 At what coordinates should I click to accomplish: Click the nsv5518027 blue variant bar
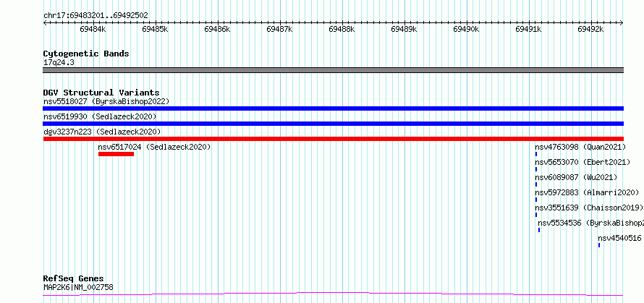click(x=333, y=108)
